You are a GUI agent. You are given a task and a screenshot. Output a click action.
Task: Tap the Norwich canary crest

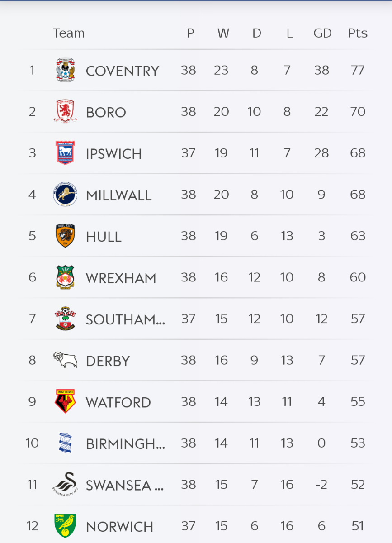65,526
